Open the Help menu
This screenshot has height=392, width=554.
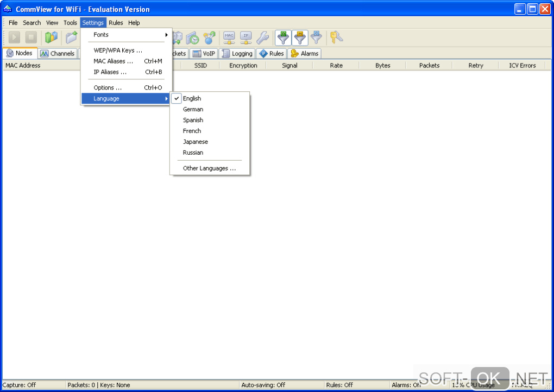[x=134, y=23]
